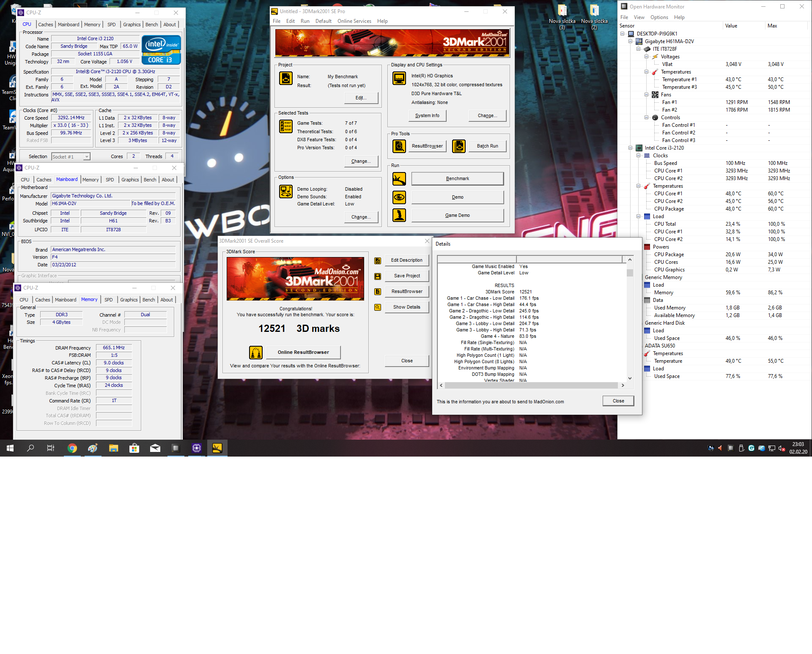This screenshot has width=812, height=654.
Task: Click the Edit Description icon in Overall Score
Action: coord(378,261)
